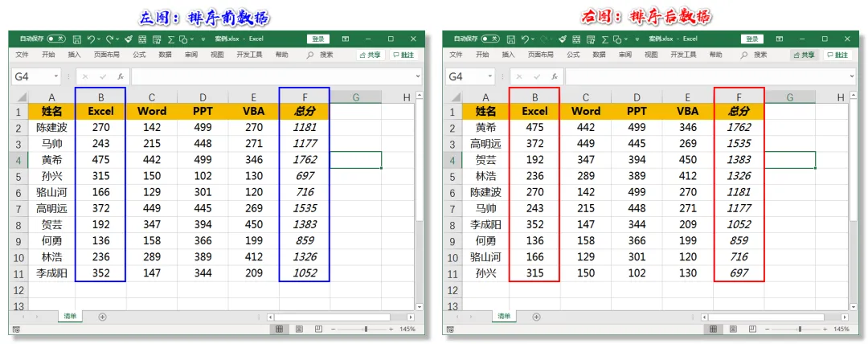Image resolution: width=868 pixels, height=344 pixels.
Task: Switch to Normal view in left window status bar
Action: click(280, 329)
